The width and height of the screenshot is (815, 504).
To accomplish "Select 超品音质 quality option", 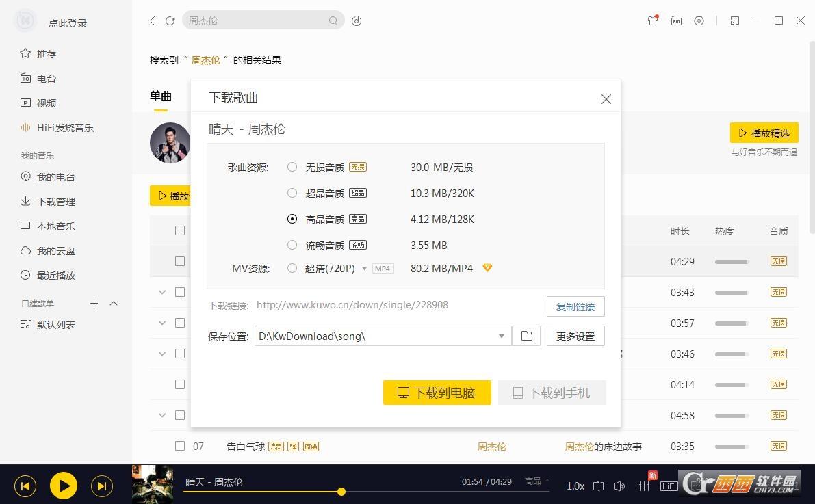I will [292, 193].
